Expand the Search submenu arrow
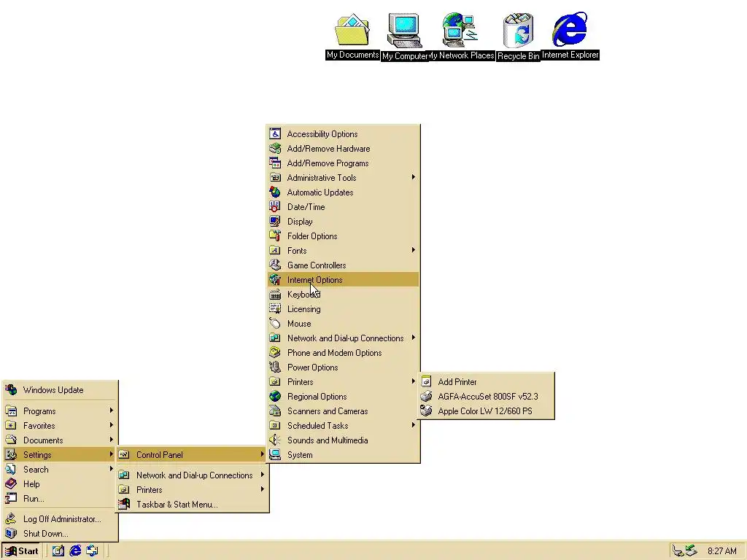 click(111, 469)
